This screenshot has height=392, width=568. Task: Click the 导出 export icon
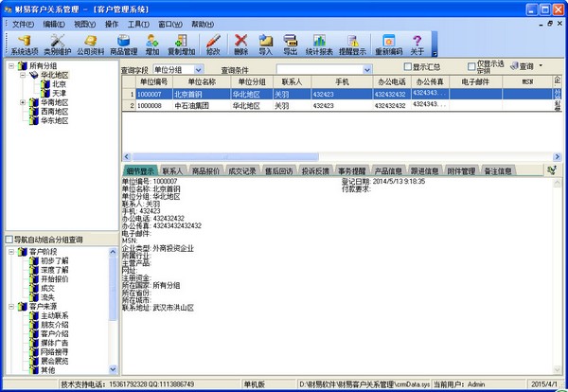coord(291,45)
